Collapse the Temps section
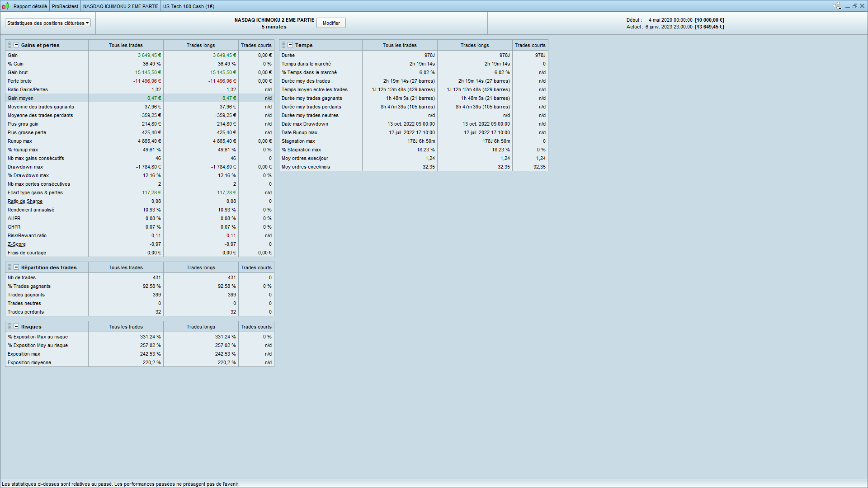This screenshot has height=488, width=868. pyautogui.click(x=290, y=45)
